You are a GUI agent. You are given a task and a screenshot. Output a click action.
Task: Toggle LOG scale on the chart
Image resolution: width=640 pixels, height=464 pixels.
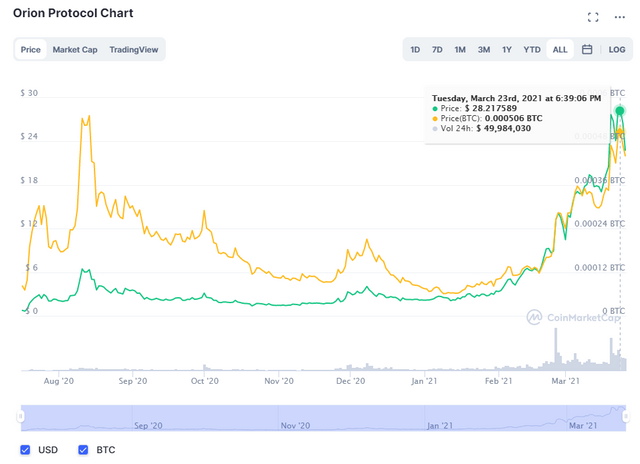coord(617,49)
